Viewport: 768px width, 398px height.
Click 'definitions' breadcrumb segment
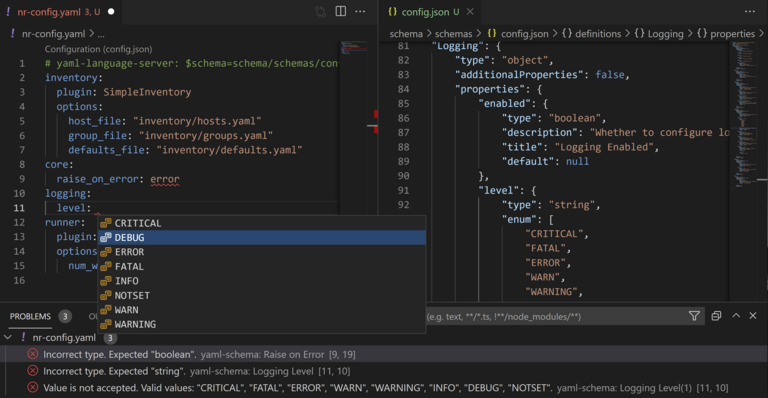coord(598,34)
